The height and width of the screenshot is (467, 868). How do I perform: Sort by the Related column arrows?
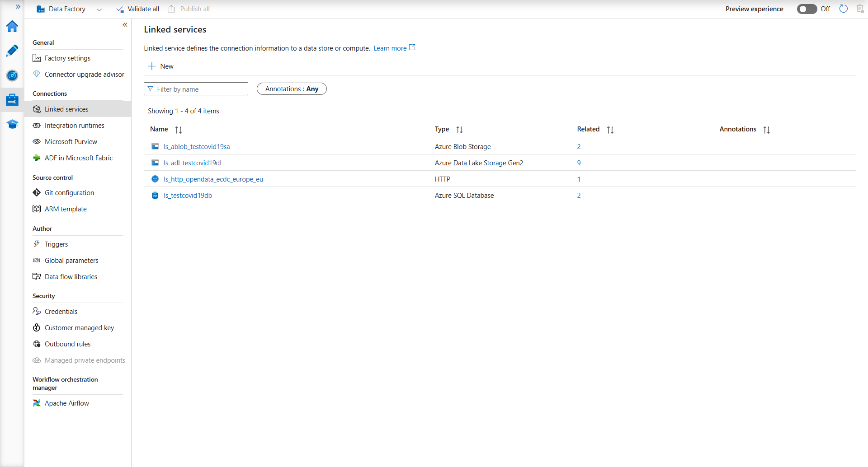click(x=610, y=130)
